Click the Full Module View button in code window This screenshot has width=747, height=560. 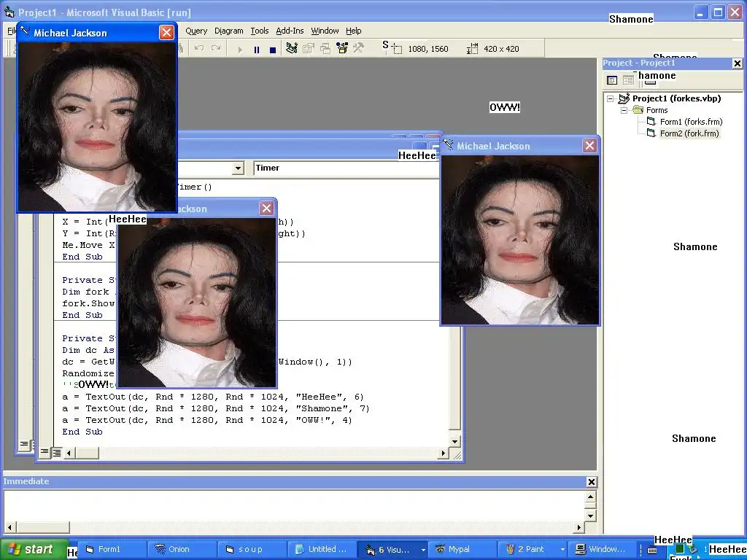56,452
